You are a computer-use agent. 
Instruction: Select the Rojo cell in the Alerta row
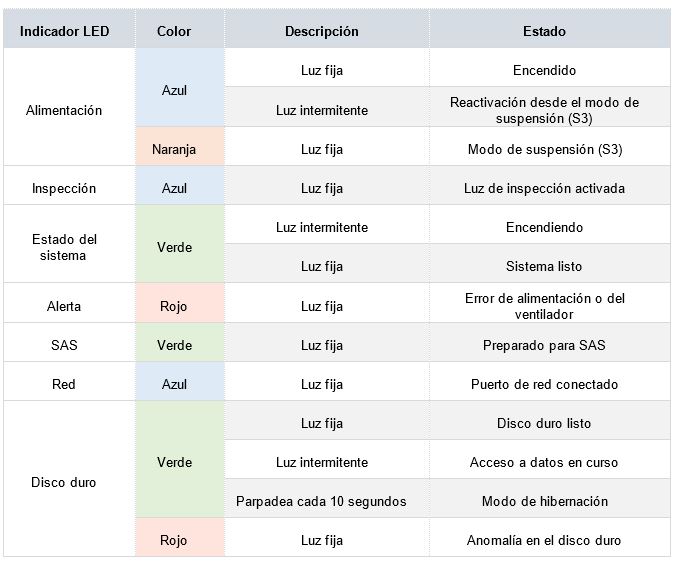pos(174,306)
